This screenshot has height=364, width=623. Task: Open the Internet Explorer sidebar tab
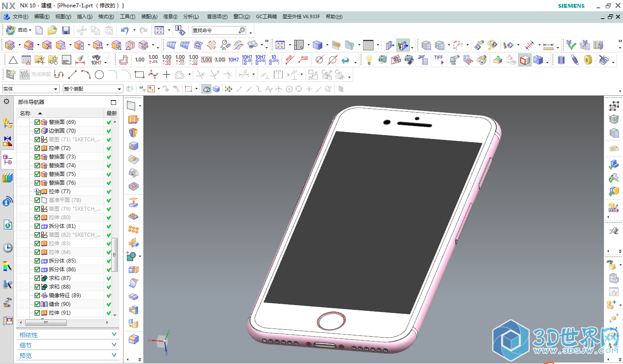click(7, 225)
